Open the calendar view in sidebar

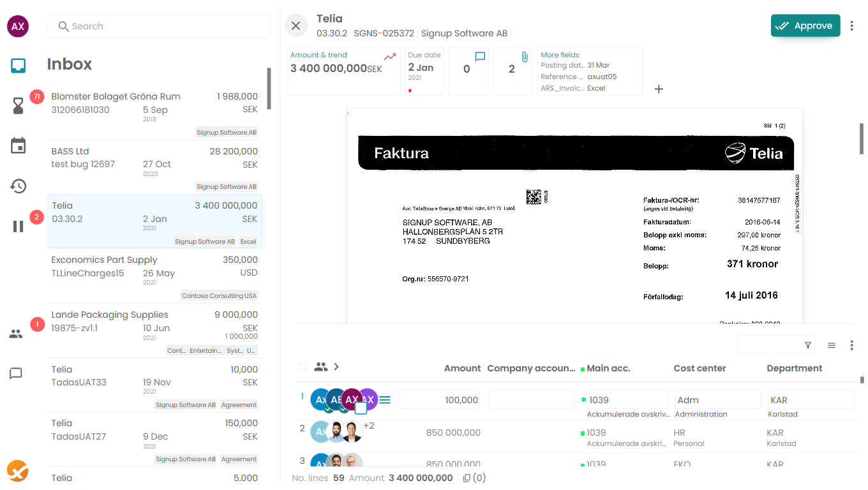(x=18, y=145)
